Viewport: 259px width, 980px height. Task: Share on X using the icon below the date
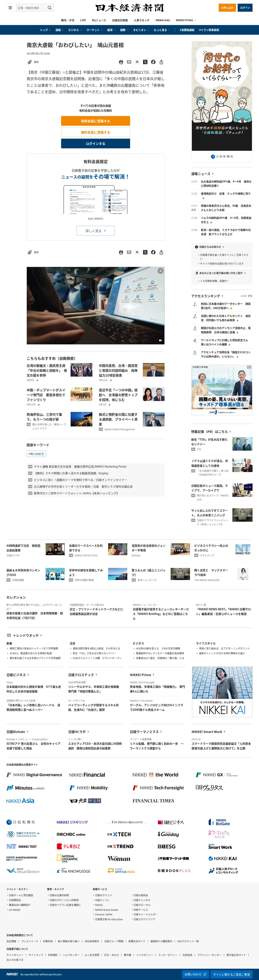tap(145, 62)
